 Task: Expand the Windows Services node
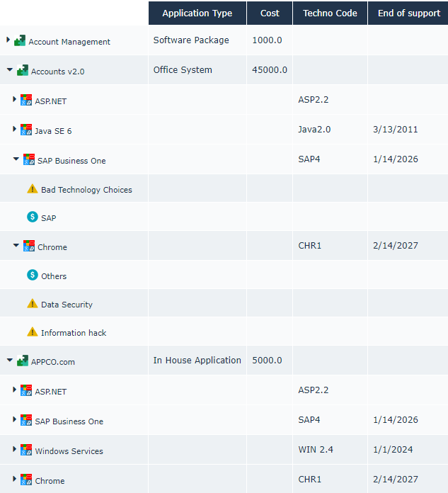click(x=15, y=450)
